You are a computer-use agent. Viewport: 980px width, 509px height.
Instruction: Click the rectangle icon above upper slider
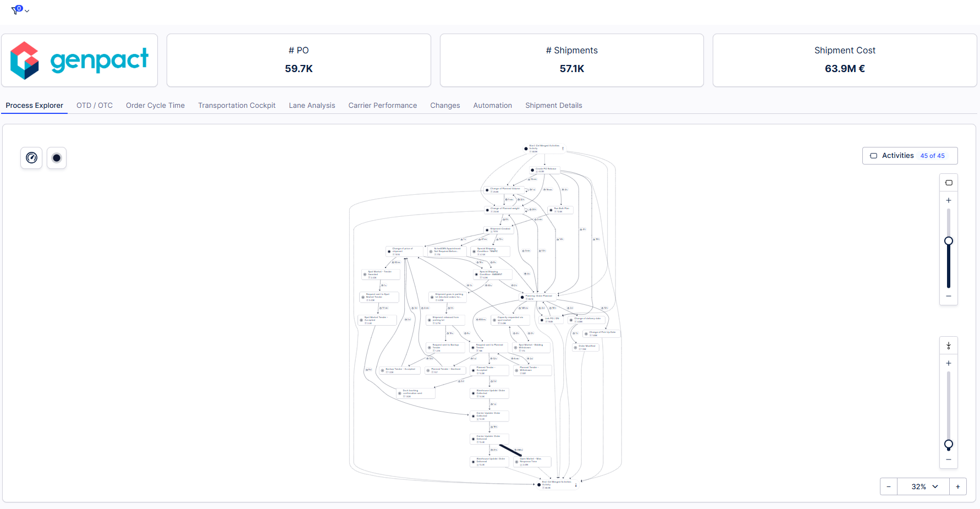pyautogui.click(x=949, y=183)
